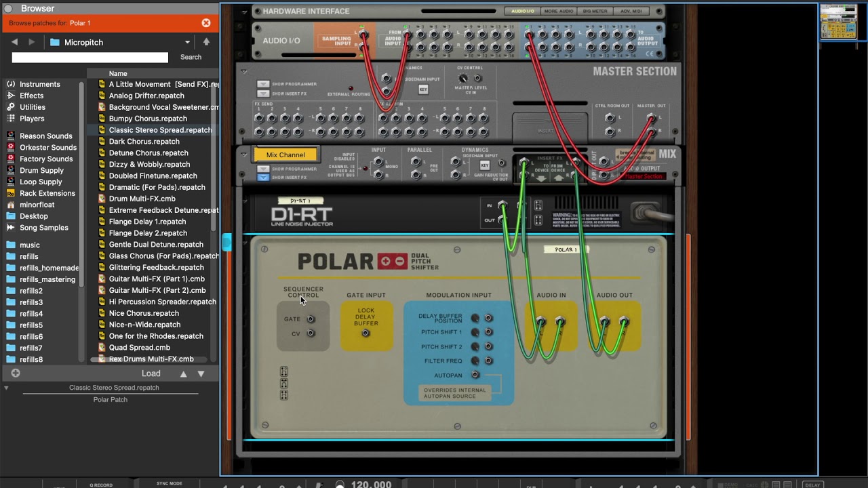Select the Utilities gear icon

pos(11,107)
